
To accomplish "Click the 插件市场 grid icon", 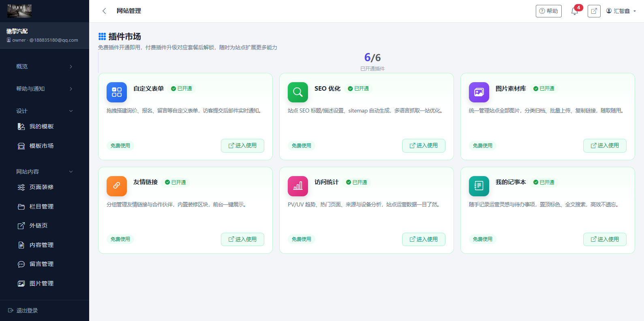I will (x=102, y=36).
